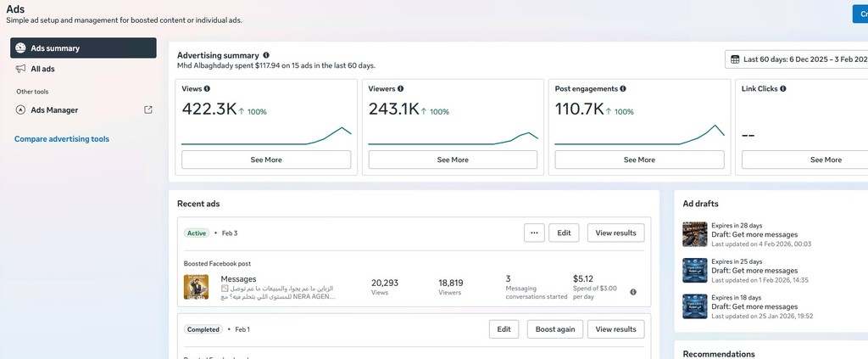Edit the active Feb 3 ad

564,233
